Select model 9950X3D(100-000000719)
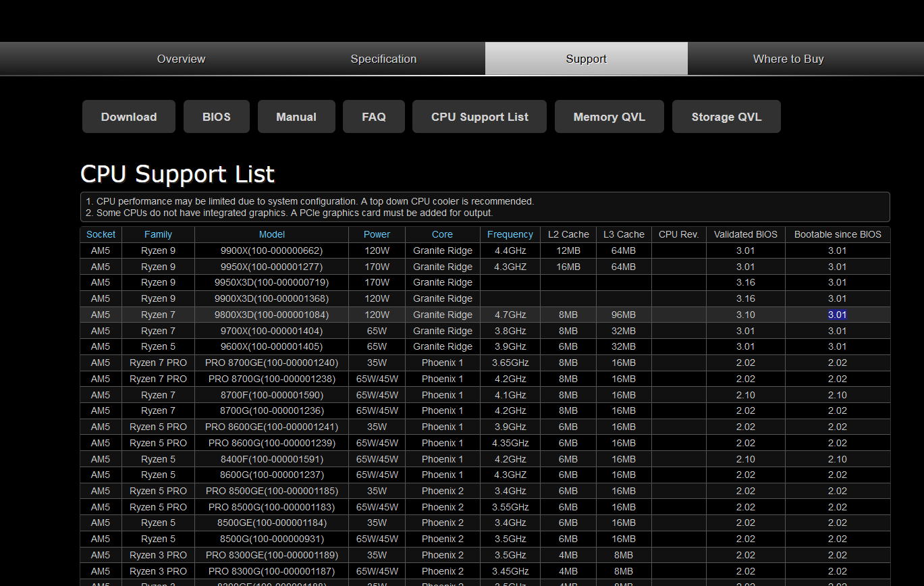 [272, 282]
